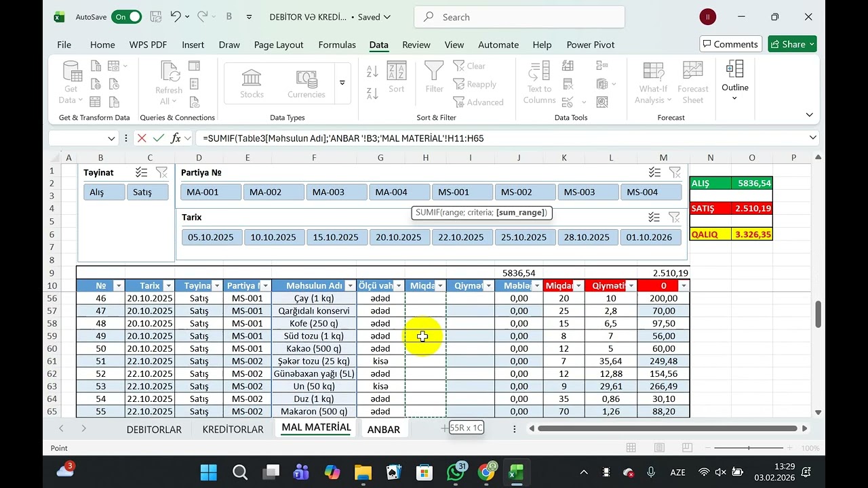The width and height of the screenshot is (868, 488).
Task: Clear the filter on the Tarix slicer
Action: 674,217
